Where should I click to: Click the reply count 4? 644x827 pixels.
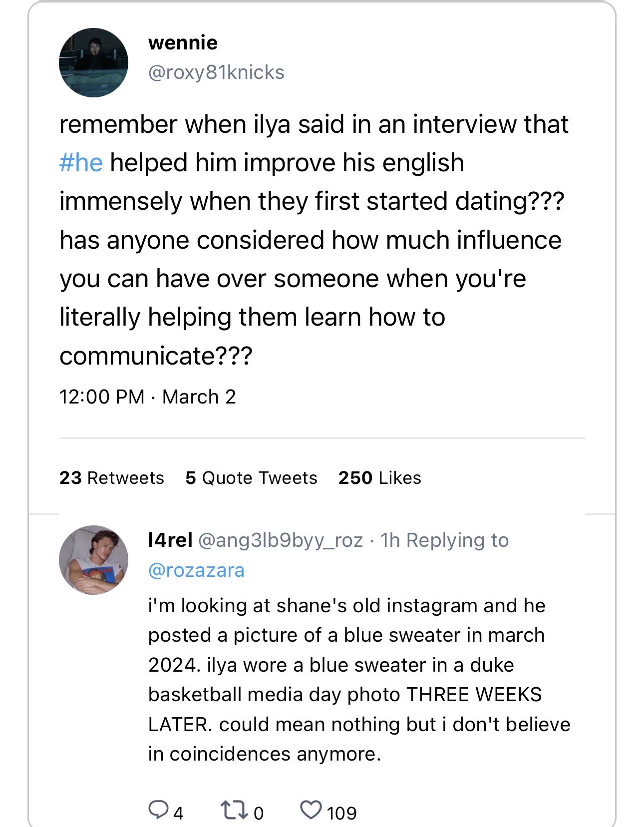[x=178, y=813]
